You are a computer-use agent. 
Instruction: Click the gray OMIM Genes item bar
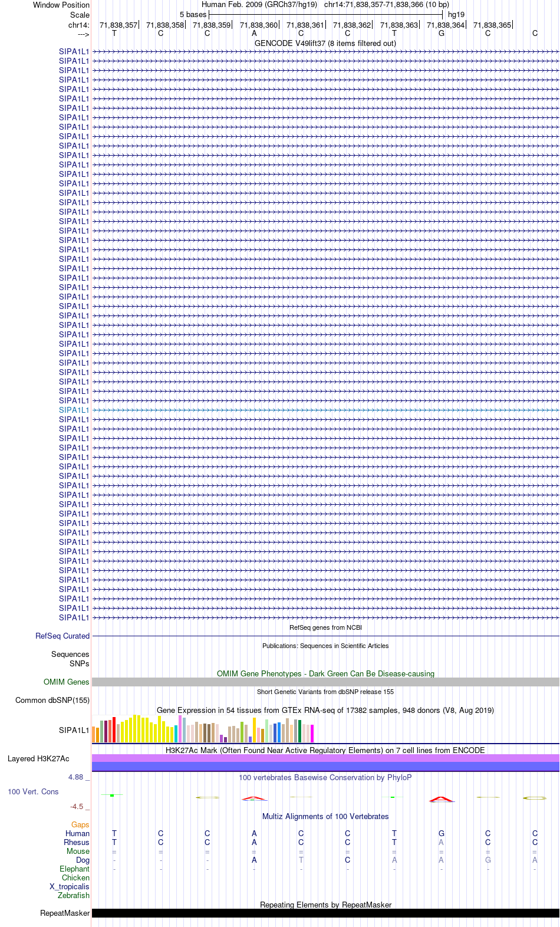pyautogui.click(x=325, y=682)
